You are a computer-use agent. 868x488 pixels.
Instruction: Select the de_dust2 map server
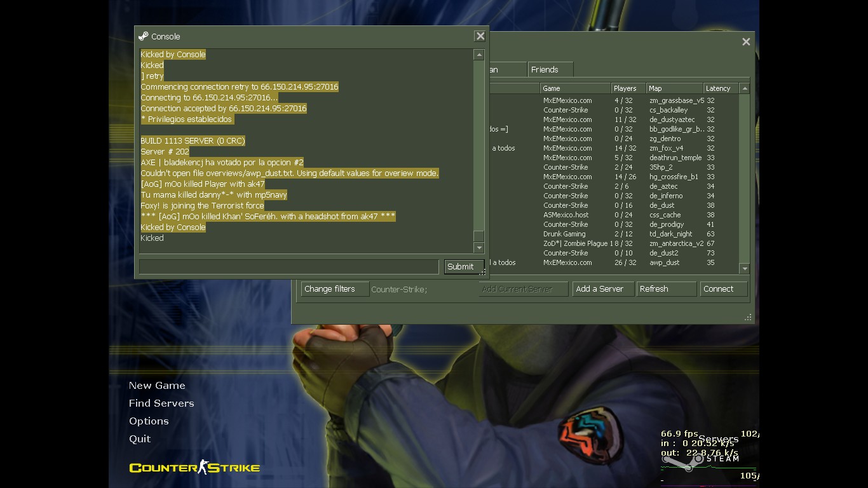[x=663, y=253]
